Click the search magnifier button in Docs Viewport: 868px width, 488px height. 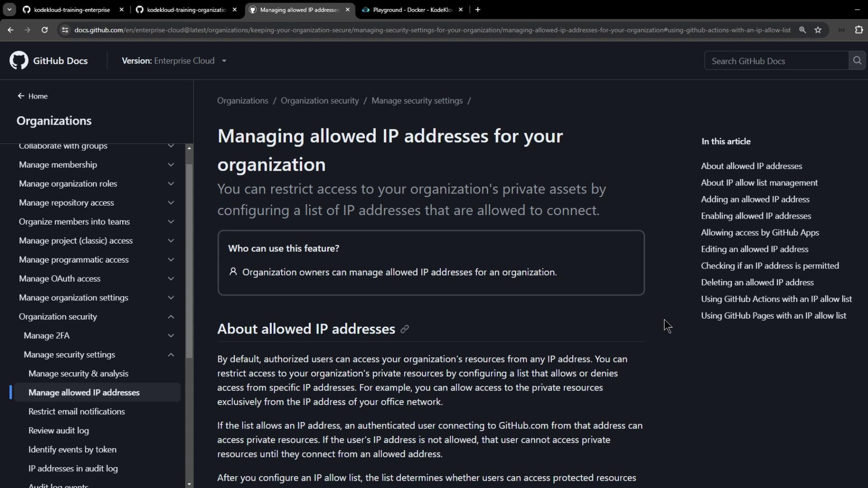(x=857, y=61)
